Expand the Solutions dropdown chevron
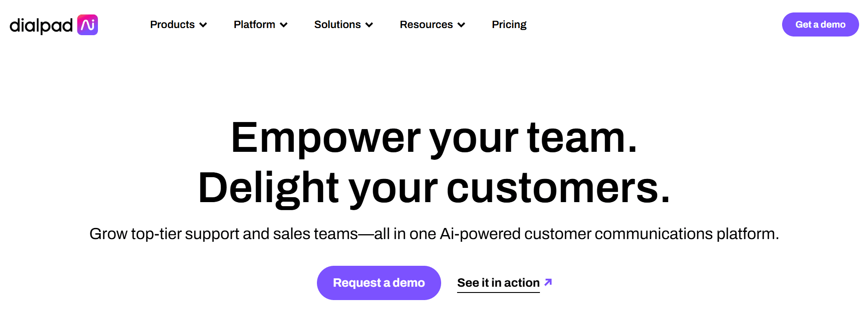868x325 pixels. click(369, 25)
